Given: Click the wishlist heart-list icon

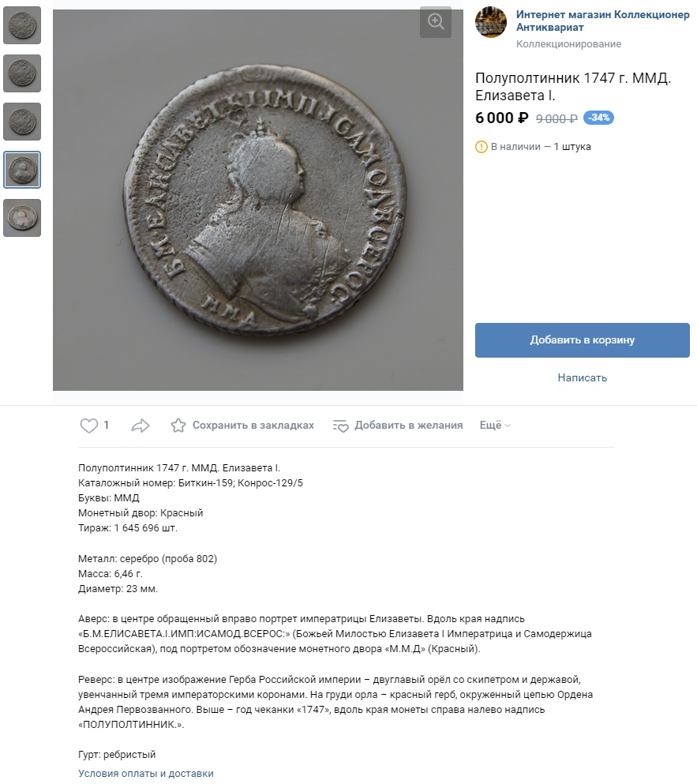Looking at the screenshot, I should pyautogui.click(x=340, y=426).
